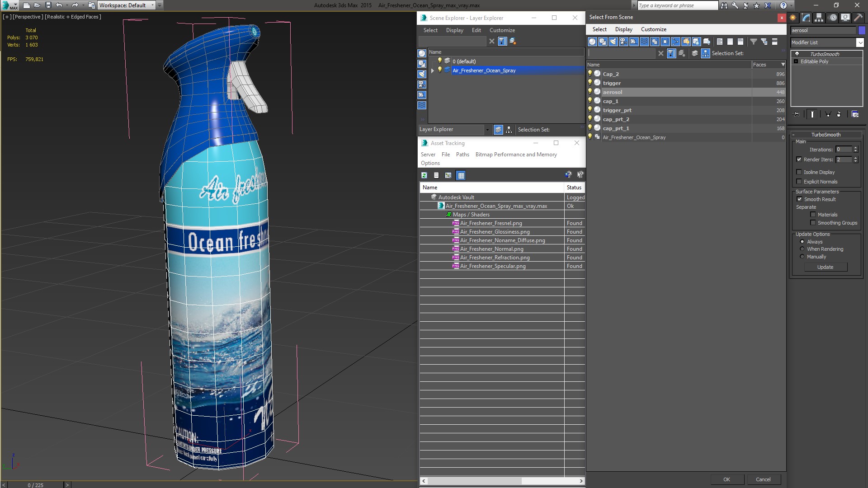Select Manually update option

coord(802,257)
